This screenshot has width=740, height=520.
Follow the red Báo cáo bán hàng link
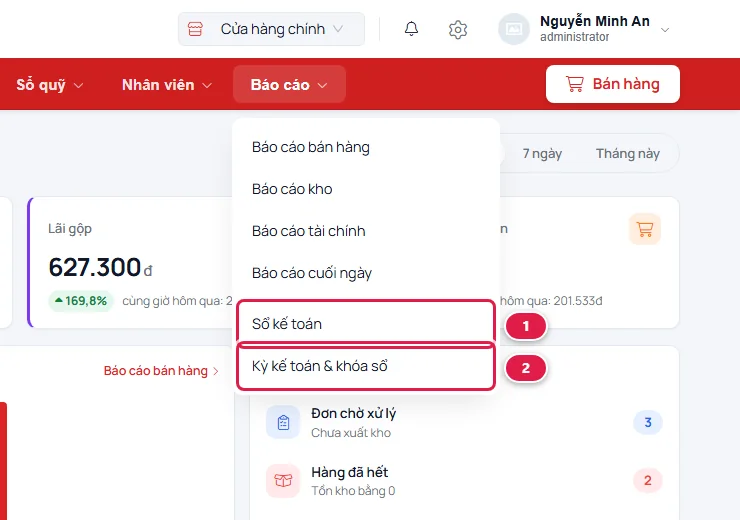click(161, 371)
